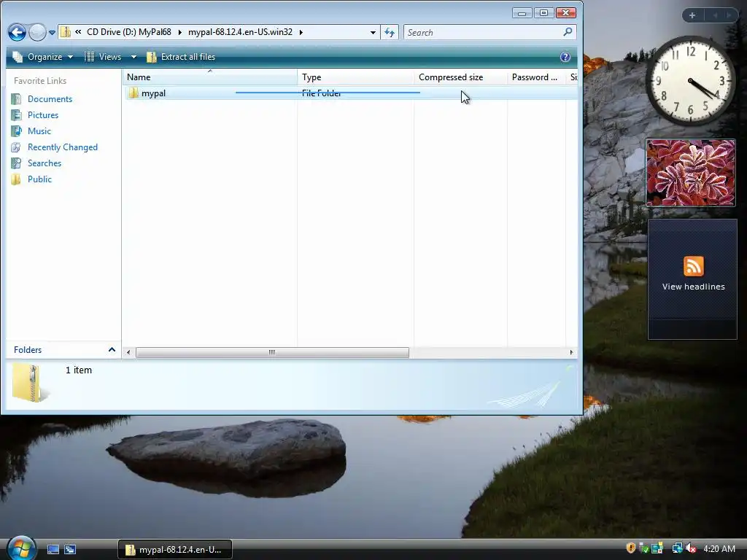Click the 4:20 AM taskbar clock
This screenshot has width=747, height=560.
pyautogui.click(x=719, y=548)
